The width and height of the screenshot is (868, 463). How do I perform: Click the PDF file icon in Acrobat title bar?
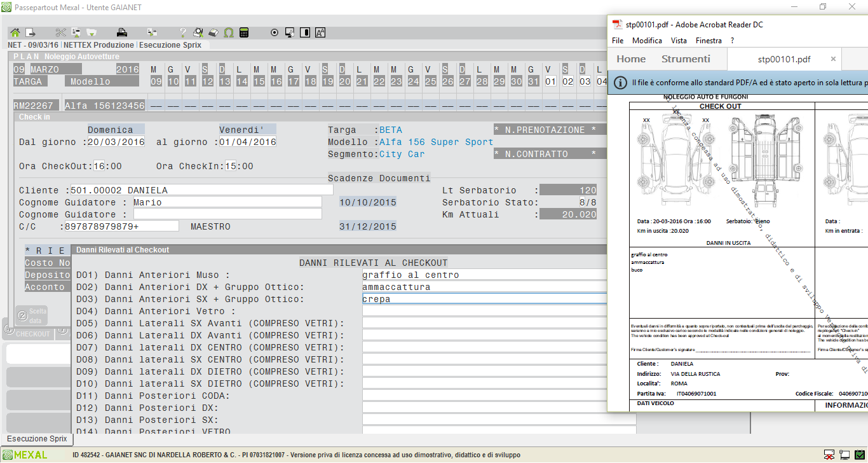[616, 24]
